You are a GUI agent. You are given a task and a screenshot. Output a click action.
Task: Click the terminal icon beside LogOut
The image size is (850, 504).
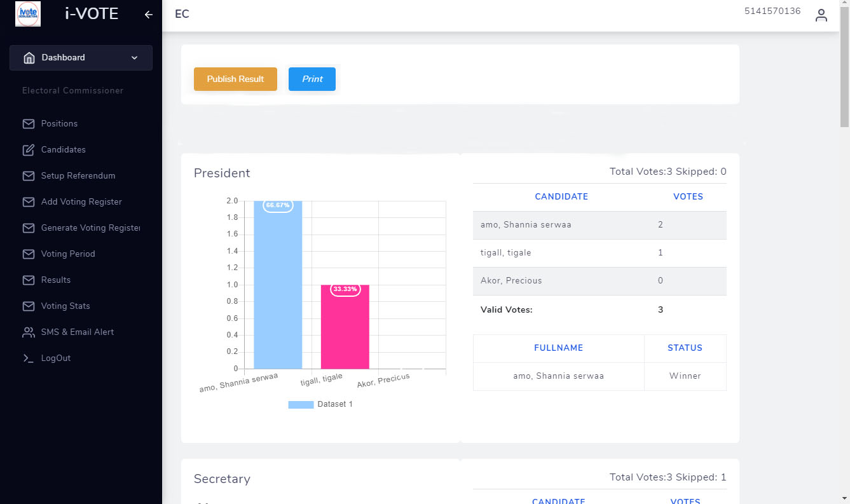(29, 358)
